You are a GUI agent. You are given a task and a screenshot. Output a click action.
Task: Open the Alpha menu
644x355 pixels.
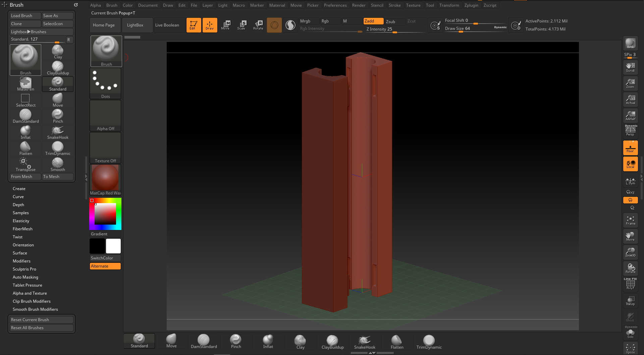(x=96, y=5)
